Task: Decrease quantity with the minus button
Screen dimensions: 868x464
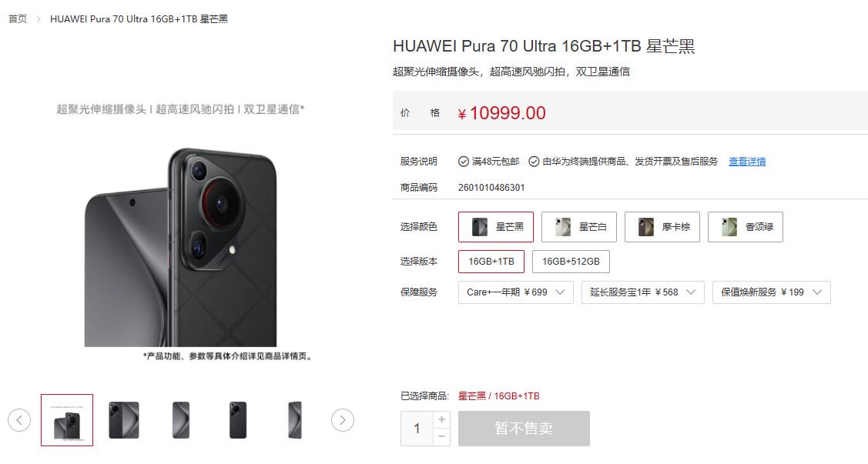Action: coord(442,437)
